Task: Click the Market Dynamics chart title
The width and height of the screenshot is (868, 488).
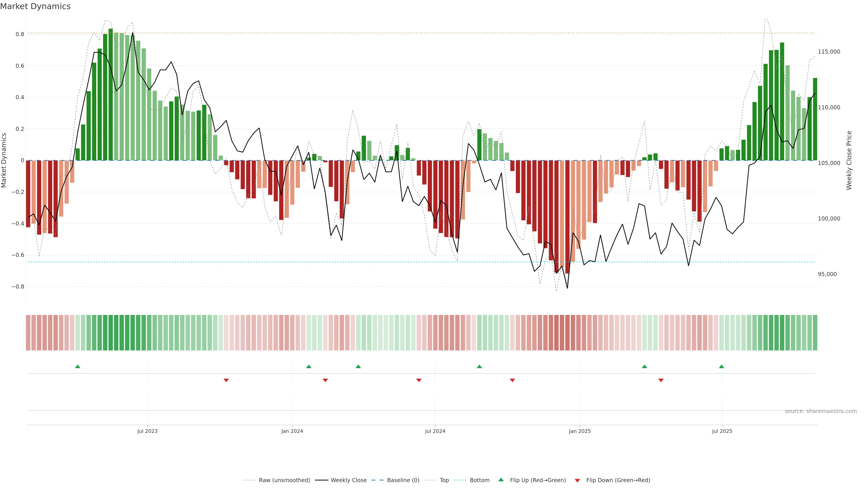Action: coord(35,6)
